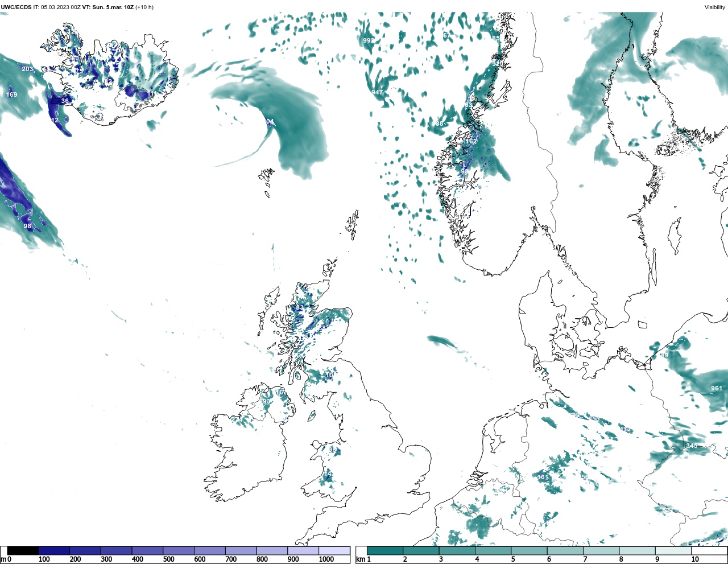Screen dimensions: 728x564
Task: Click the '98' value in blue band
Action: (27, 226)
